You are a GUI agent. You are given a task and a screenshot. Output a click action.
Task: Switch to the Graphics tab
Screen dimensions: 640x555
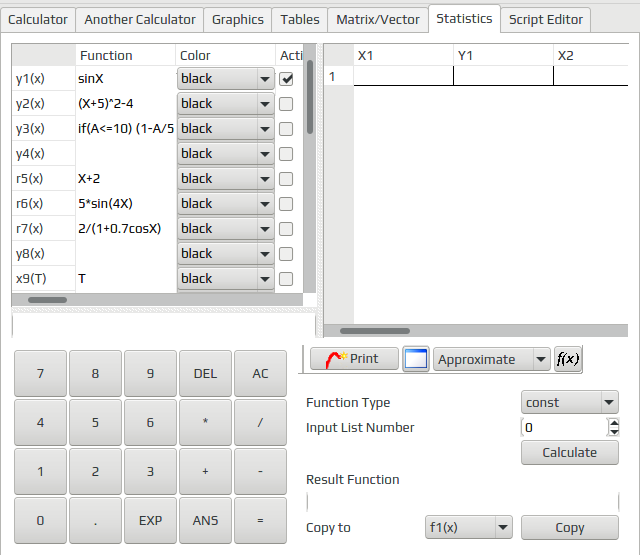(238, 20)
